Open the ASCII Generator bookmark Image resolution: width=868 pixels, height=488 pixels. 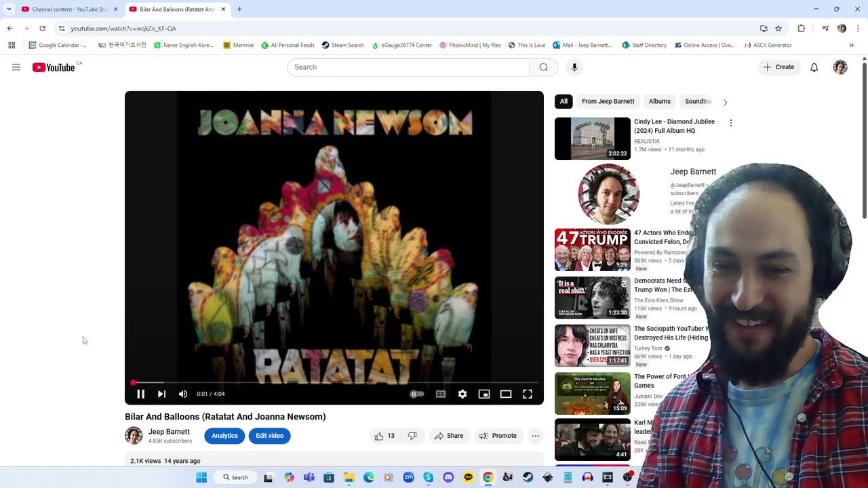click(768, 45)
